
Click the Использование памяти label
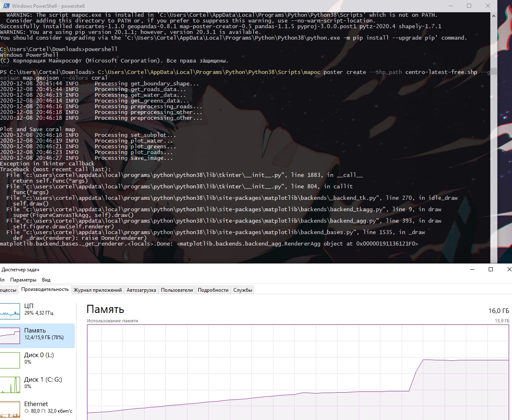(112, 321)
